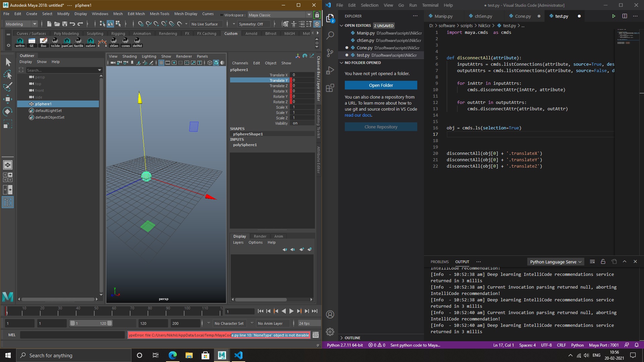
Task: Switch to the Rigging shelf tab
Action: tap(118, 34)
